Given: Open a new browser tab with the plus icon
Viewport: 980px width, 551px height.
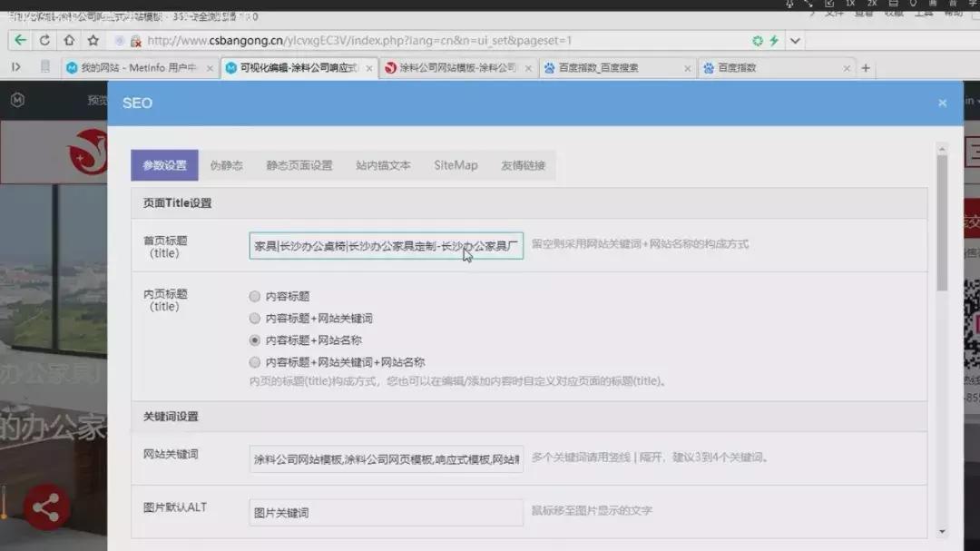Looking at the screenshot, I should point(866,68).
